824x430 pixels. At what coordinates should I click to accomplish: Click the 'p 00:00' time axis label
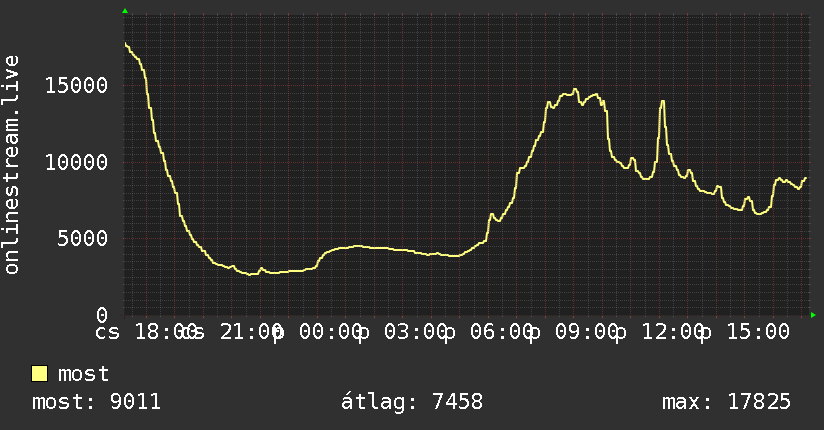pyautogui.click(x=316, y=332)
